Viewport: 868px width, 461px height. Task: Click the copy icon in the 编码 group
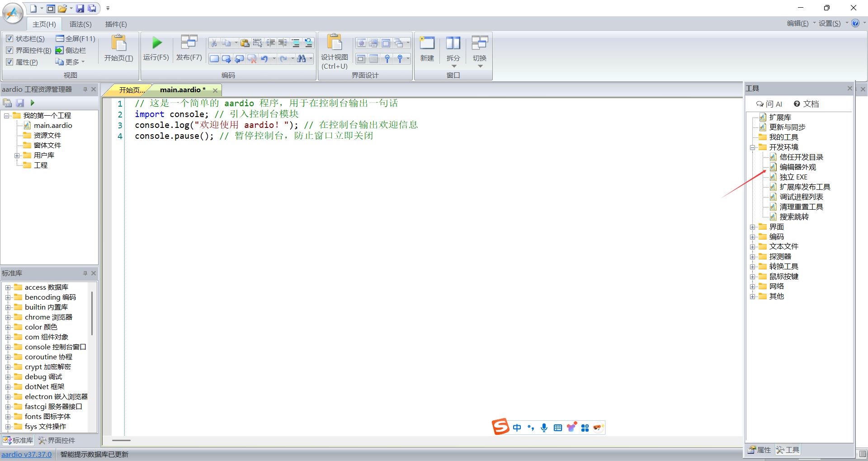pyautogui.click(x=226, y=43)
